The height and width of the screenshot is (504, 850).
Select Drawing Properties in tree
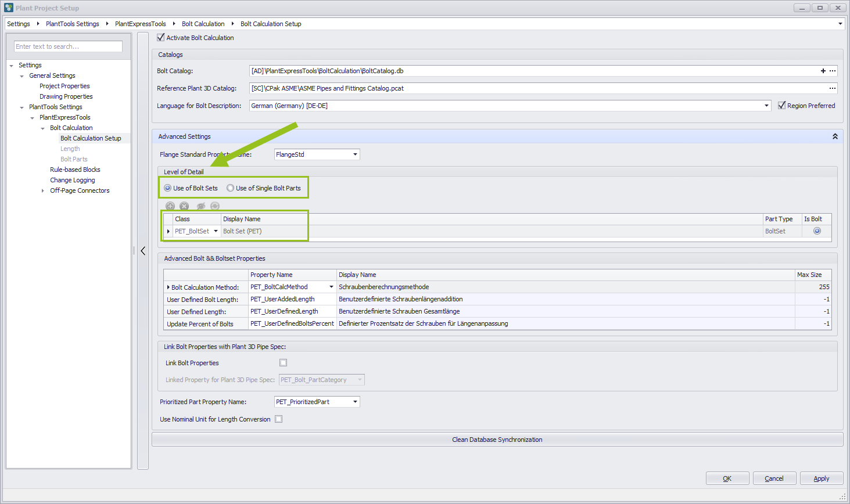[66, 96]
